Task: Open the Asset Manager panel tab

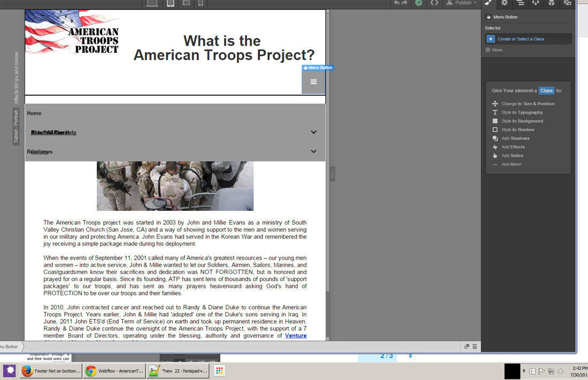Action: click(x=567, y=3)
